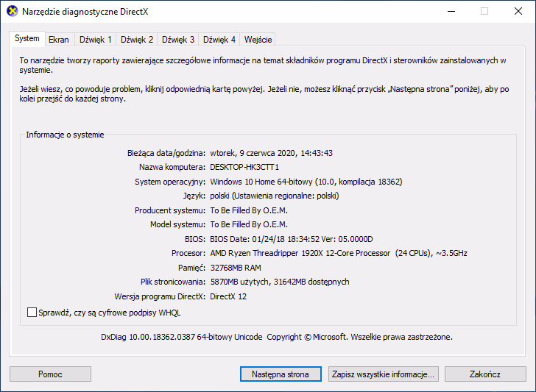Click the computer name DESKTOP-HK3CTT1
The image size is (536, 392).
tap(244, 167)
